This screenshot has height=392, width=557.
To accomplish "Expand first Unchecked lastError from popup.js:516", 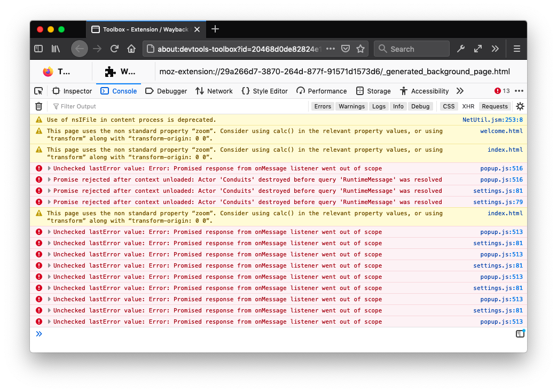I will [49, 168].
